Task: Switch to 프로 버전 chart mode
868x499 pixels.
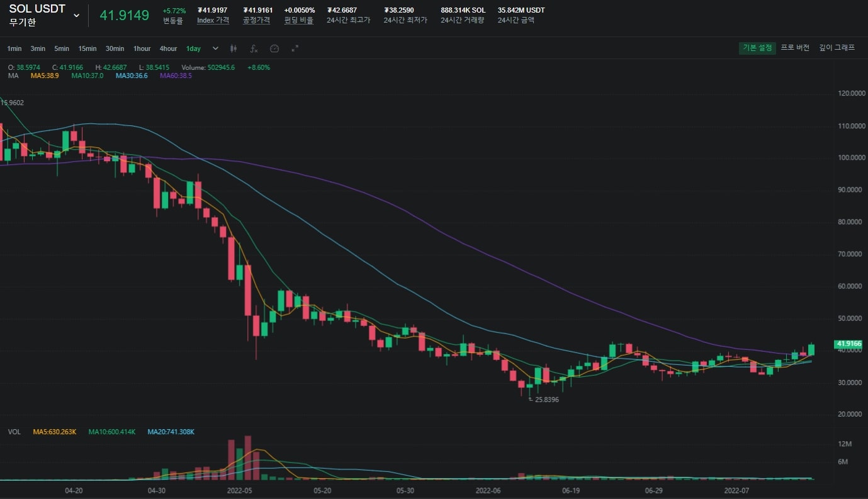Action: pos(795,48)
